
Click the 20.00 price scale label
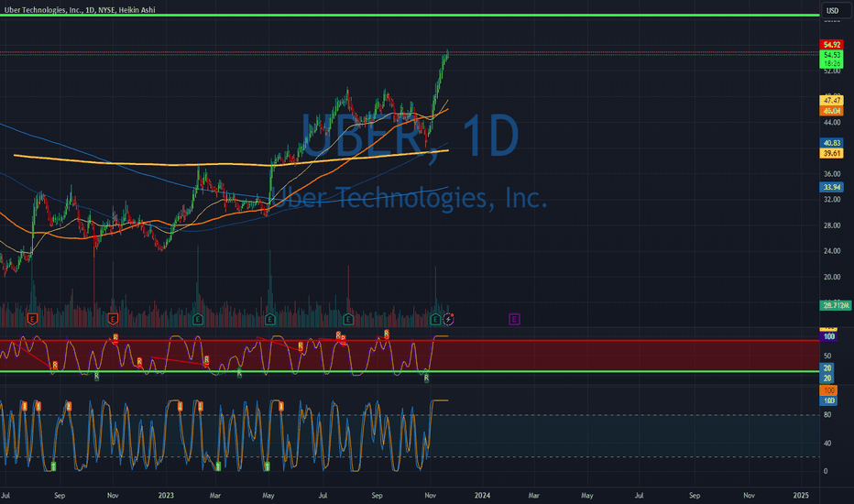832,277
